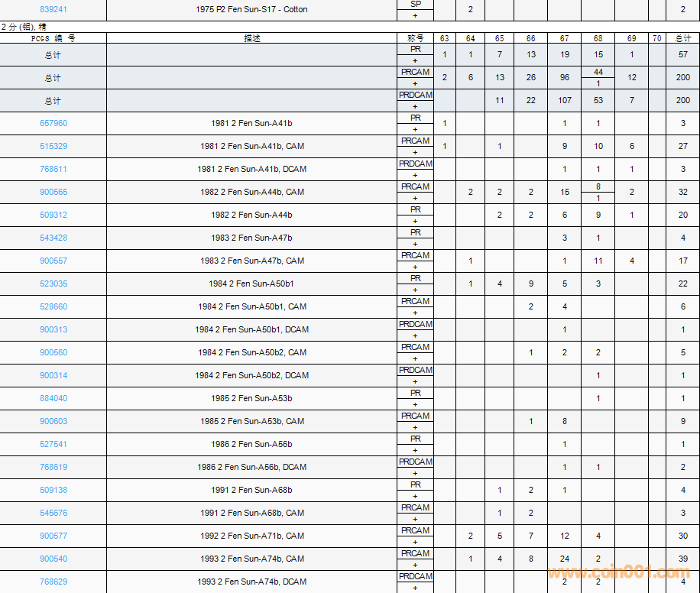Open link 515329 for 1981 A41b CAM
Image resolution: width=700 pixels, height=593 pixels.
tap(53, 146)
